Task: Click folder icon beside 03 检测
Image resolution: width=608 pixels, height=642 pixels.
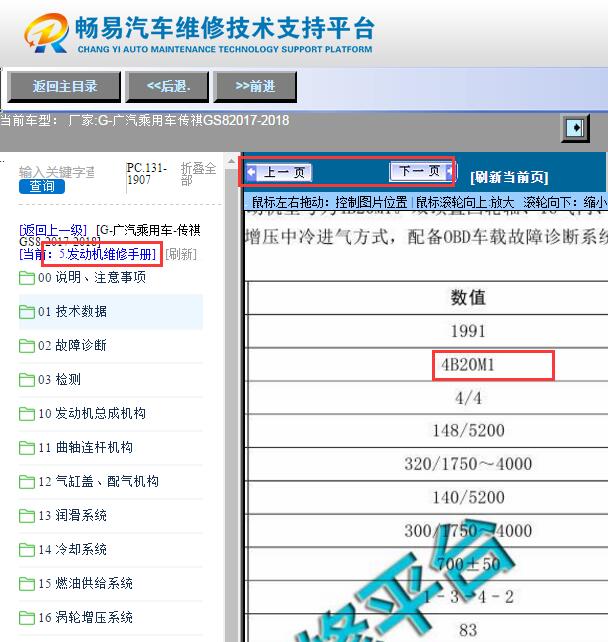Action: tap(27, 380)
